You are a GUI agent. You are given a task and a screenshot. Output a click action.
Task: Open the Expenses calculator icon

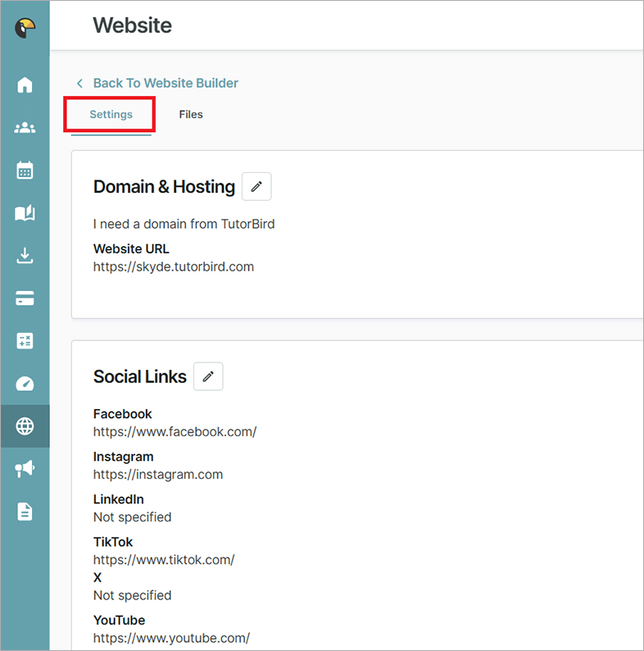pyautogui.click(x=25, y=341)
